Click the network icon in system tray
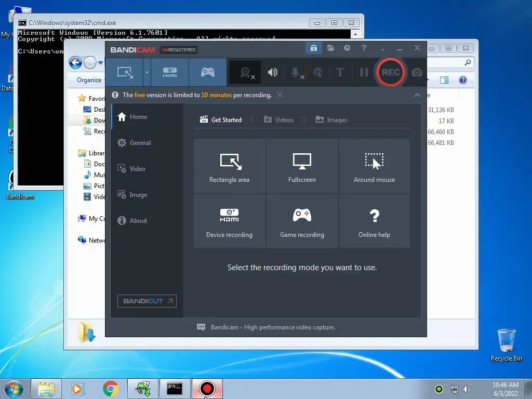The image size is (532, 399). [454, 389]
